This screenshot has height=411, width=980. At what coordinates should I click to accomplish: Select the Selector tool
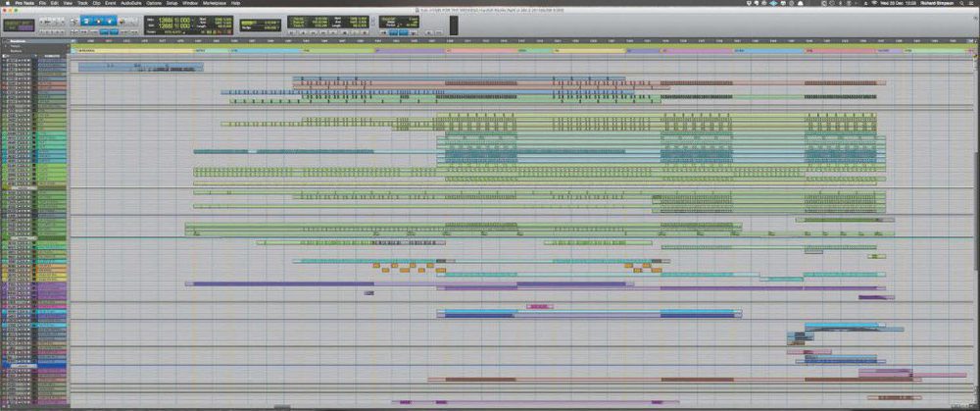click(98, 22)
